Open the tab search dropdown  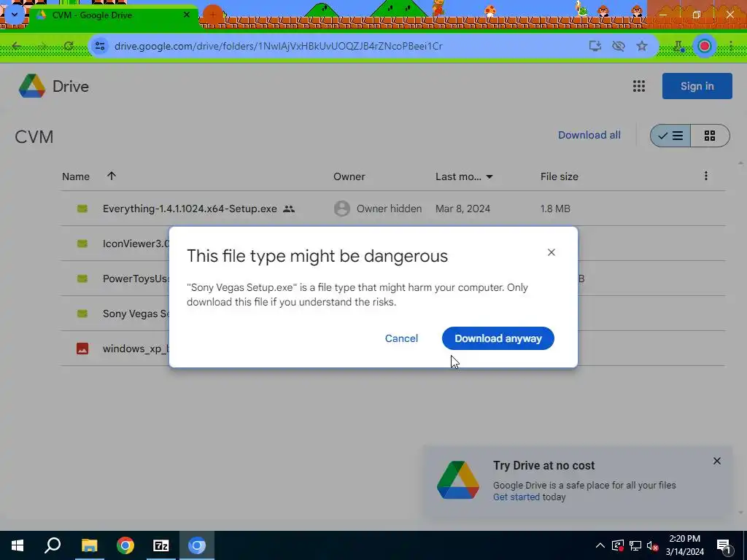click(15, 15)
